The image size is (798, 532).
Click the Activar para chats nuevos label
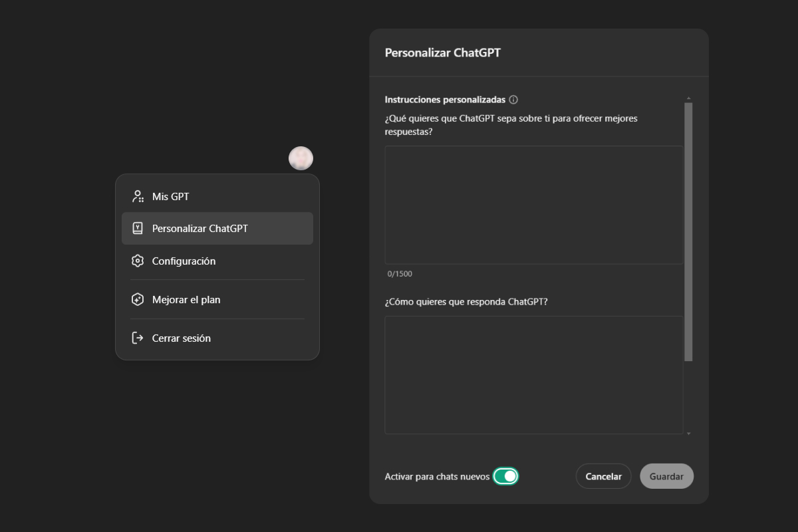[437, 477]
